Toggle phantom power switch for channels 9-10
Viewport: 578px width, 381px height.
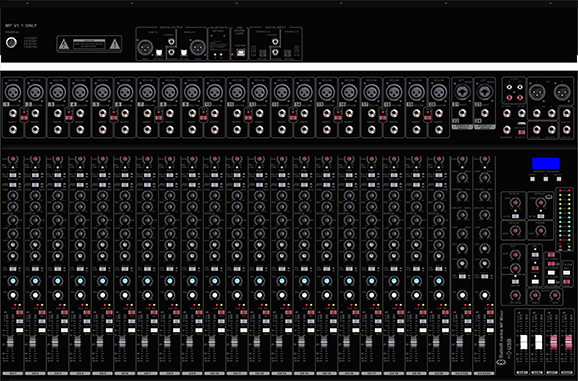(203, 118)
